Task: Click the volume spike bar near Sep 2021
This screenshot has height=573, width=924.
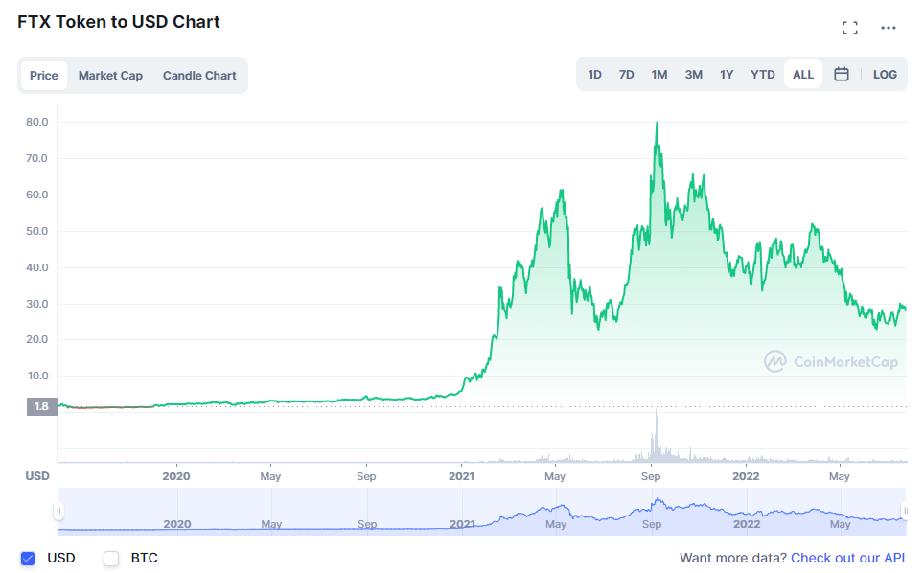Action: click(656, 436)
